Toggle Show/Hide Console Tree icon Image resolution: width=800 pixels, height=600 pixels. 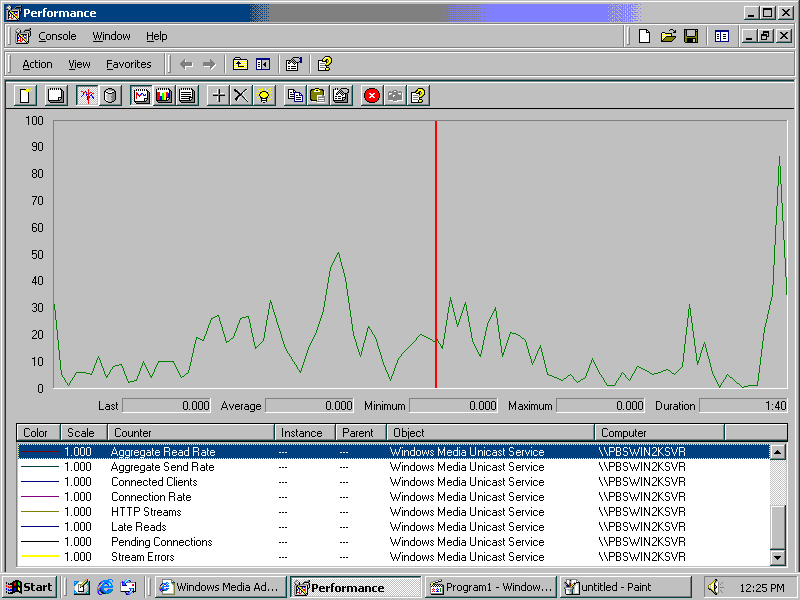[263, 64]
